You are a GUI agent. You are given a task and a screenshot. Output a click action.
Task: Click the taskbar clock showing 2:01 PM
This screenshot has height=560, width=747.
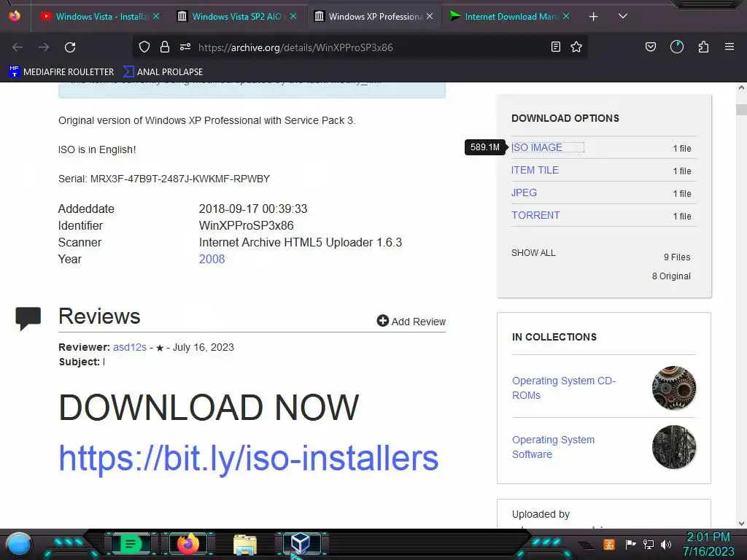pyautogui.click(x=708, y=544)
